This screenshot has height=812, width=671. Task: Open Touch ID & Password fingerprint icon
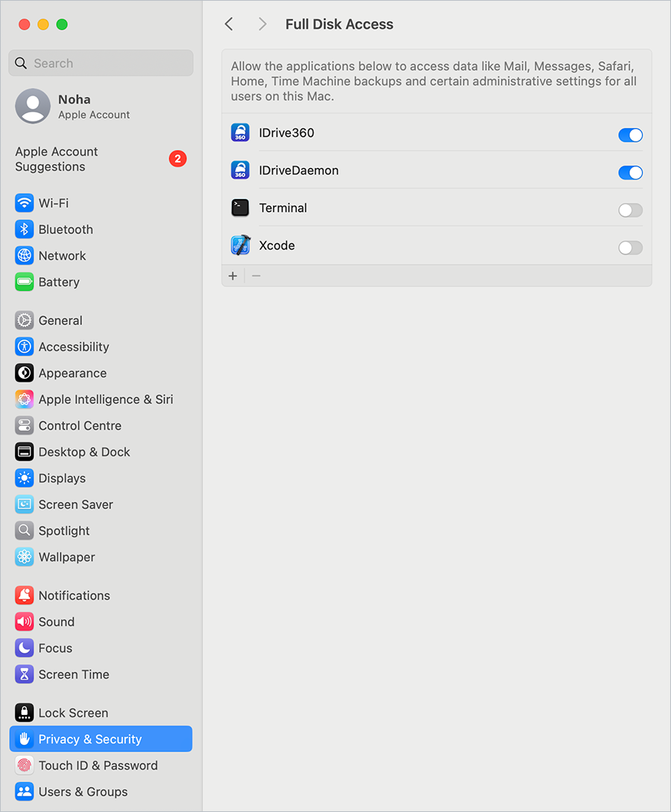coord(25,765)
